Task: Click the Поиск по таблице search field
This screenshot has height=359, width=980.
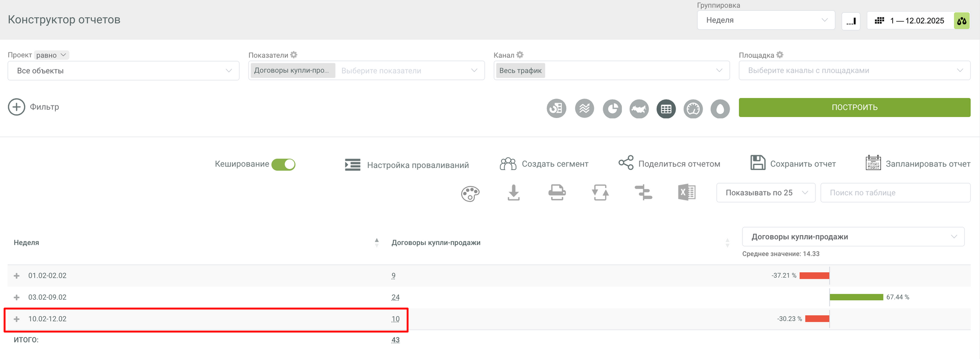Action: (895, 193)
